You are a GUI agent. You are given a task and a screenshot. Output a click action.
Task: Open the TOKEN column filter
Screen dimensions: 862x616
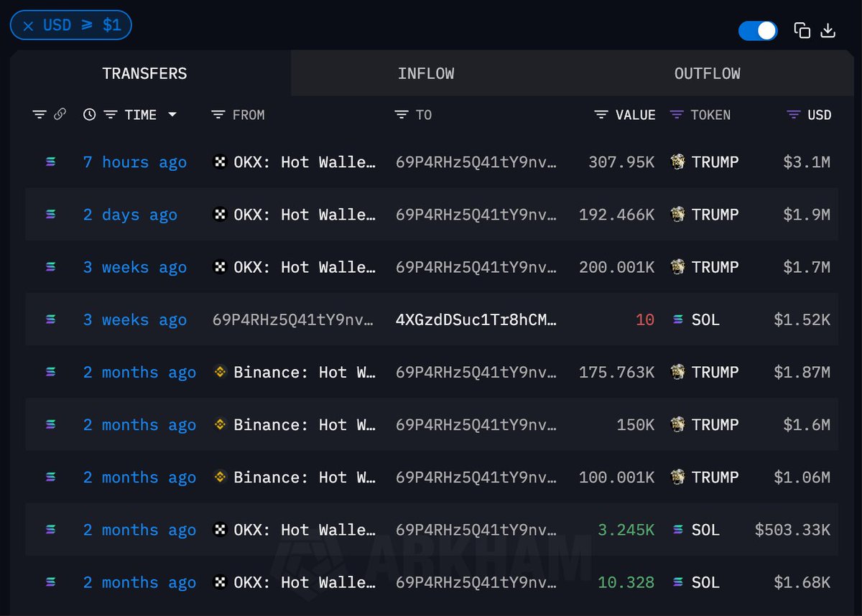coord(677,115)
